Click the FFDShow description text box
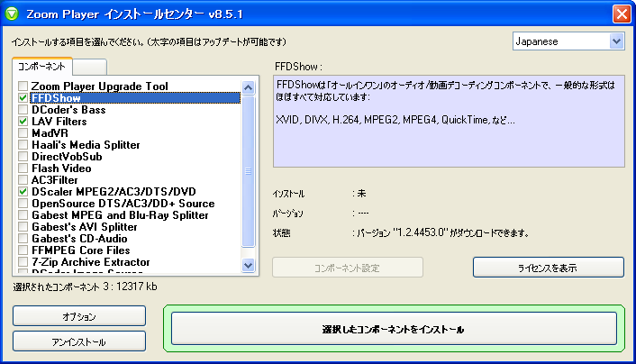Viewport: 636px width, 364px height. click(449, 121)
